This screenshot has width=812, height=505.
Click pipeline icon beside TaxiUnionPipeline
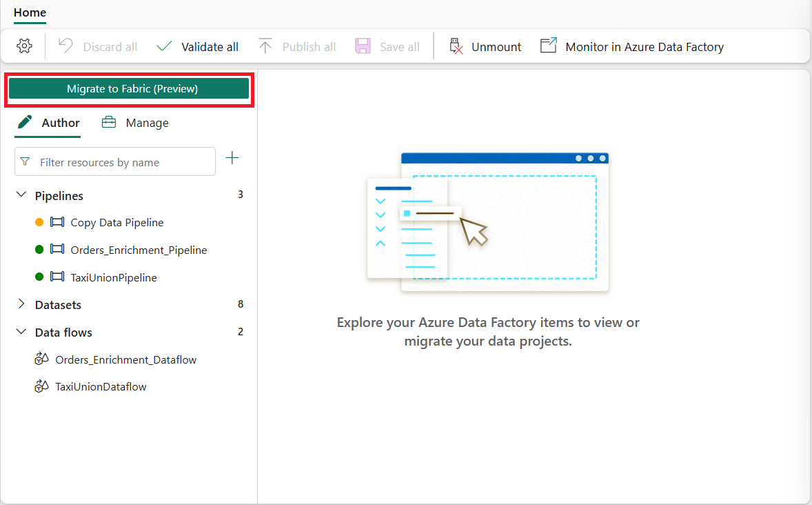click(57, 277)
